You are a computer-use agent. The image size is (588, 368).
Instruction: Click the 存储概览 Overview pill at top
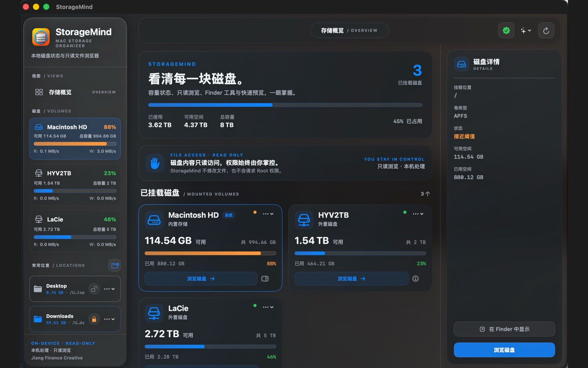349,30
